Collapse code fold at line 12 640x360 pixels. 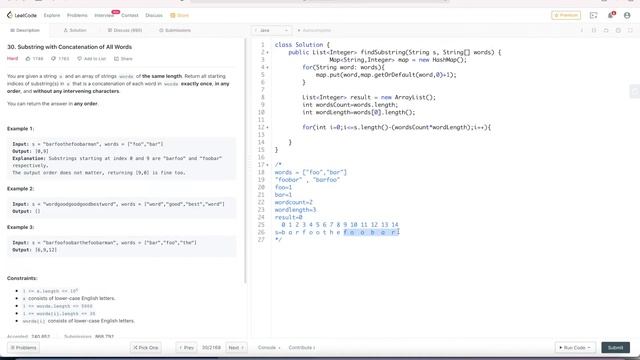coord(267,127)
